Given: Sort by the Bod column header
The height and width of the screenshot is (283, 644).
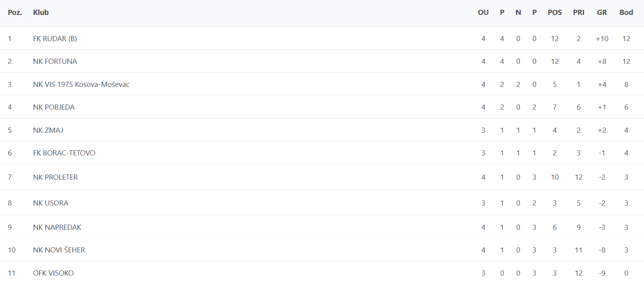Looking at the screenshot, I should point(626,13).
